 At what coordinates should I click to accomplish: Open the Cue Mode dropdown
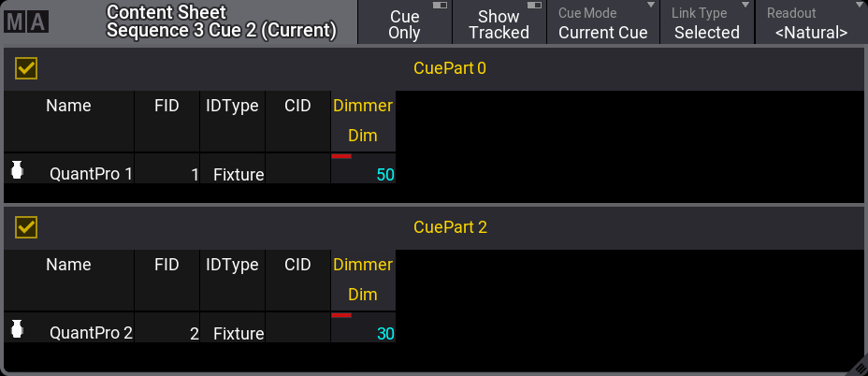point(603,22)
